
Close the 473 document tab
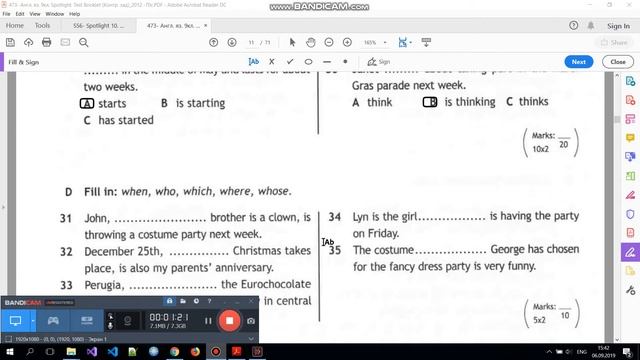205,25
